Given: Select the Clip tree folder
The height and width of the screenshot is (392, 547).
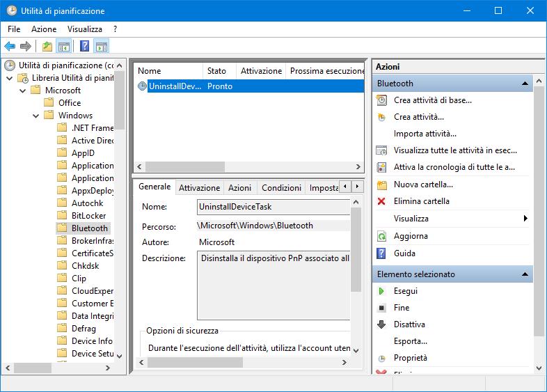Looking at the screenshot, I should pos(79,279).
